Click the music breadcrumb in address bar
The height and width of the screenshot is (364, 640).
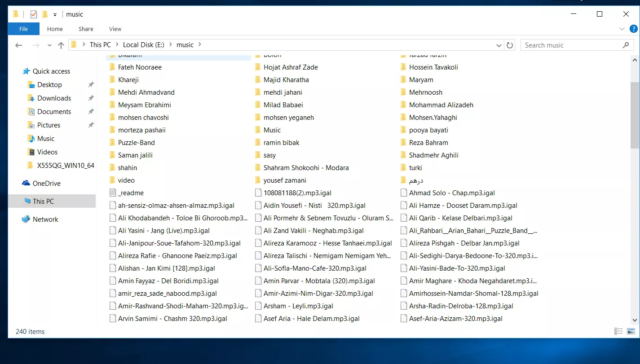pyautogui.click(x=185, y=45)
